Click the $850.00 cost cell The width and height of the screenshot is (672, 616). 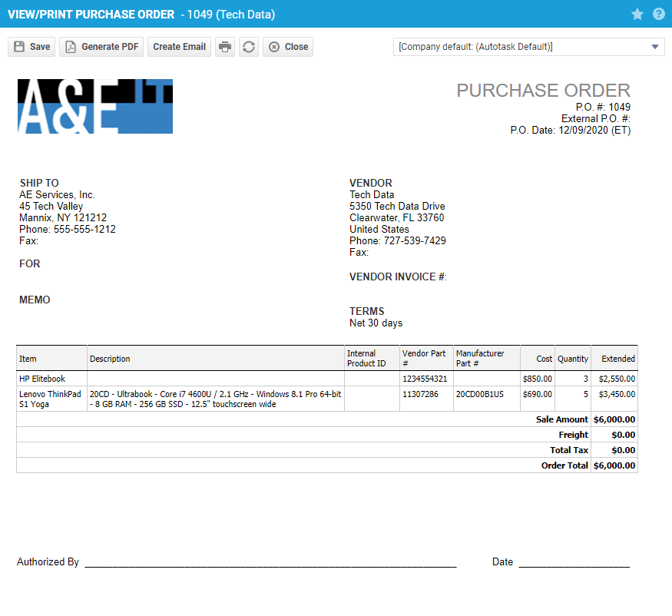[x=538, y=379]
